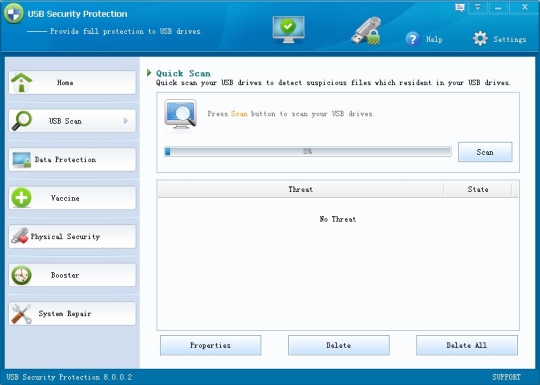The height and width of the screenshot is (385, 540).
Task: Click the No Threat list message
Action: [x=338, y=219]
